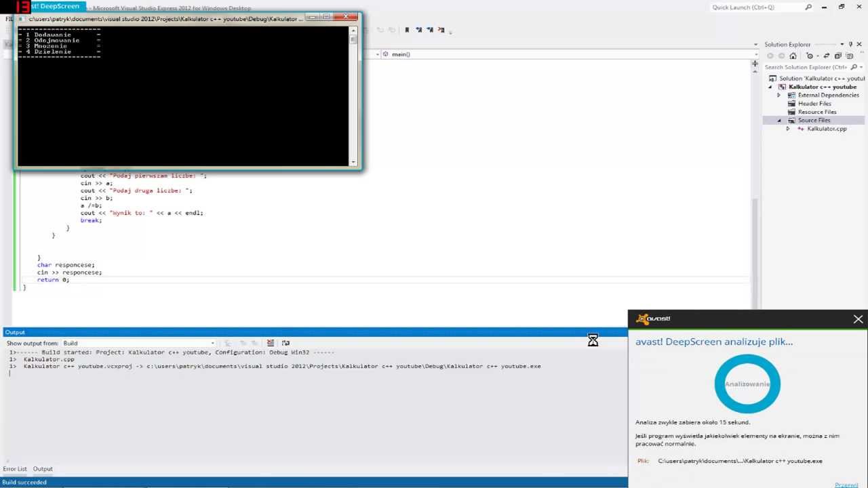Image resolution: width=868 pixels, height=488 pixels.
Task: Expand External Dependencies node
Action: click(778, 96)
